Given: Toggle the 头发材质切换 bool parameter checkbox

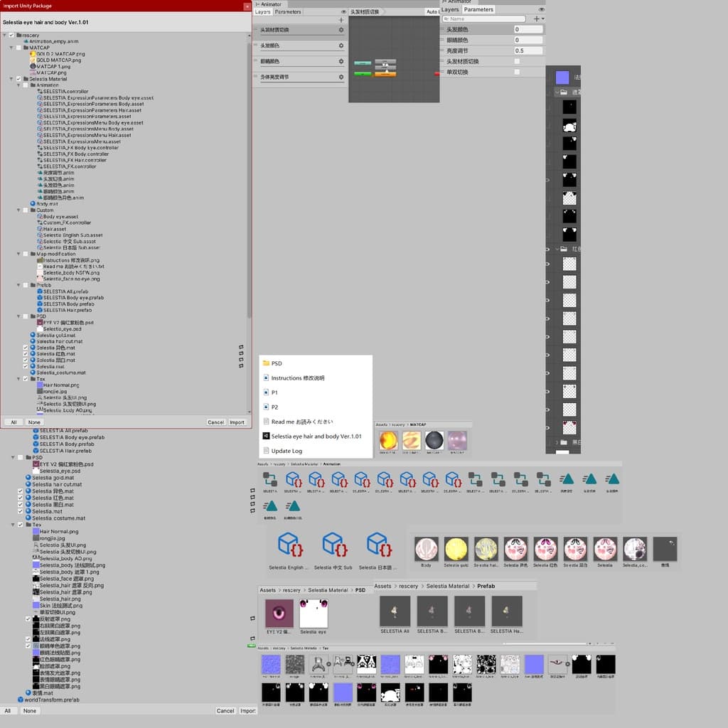Looking at the screenshot, I should tap(517, 61).
